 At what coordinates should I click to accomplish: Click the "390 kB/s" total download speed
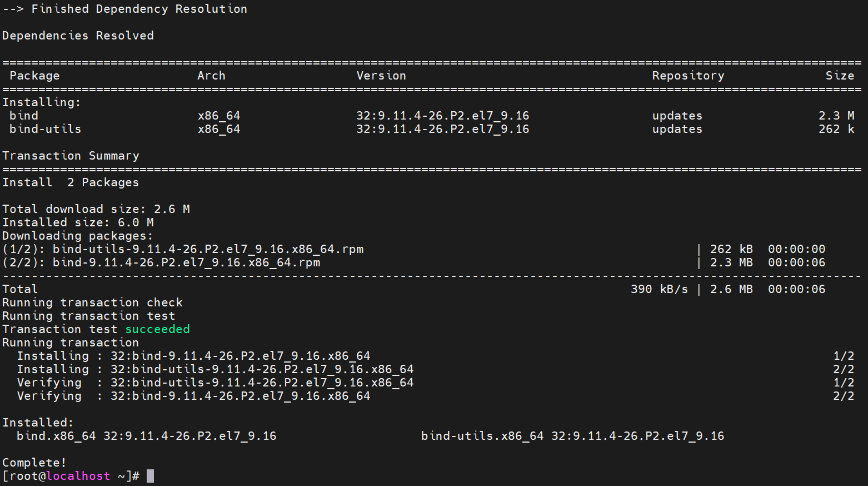tap(659, 289)
